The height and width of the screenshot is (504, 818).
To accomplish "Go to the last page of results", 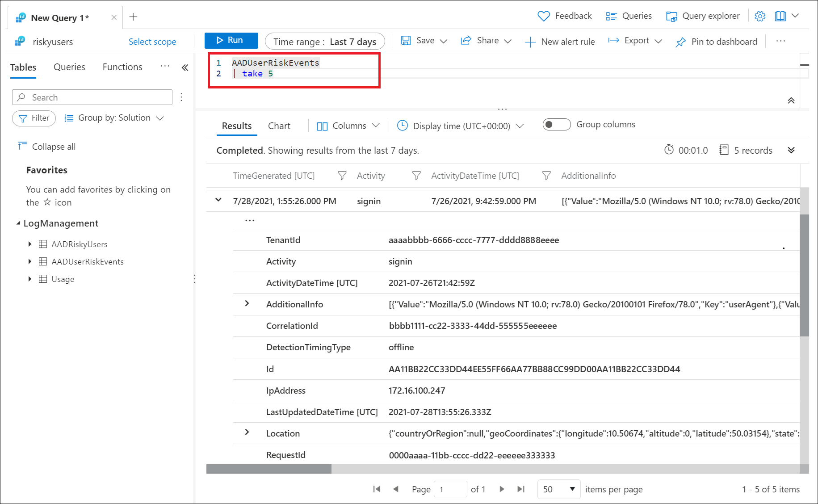I will (521, 489).
